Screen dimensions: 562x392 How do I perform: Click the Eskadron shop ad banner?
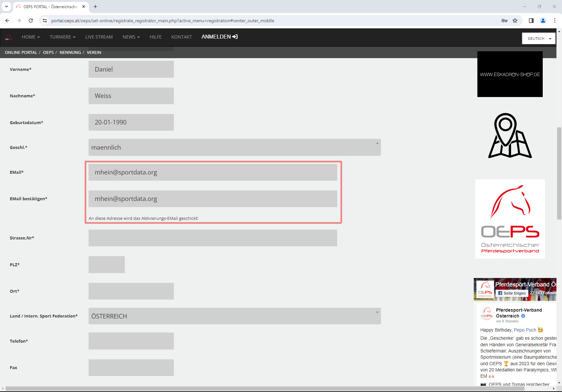(x=510, y=74)
